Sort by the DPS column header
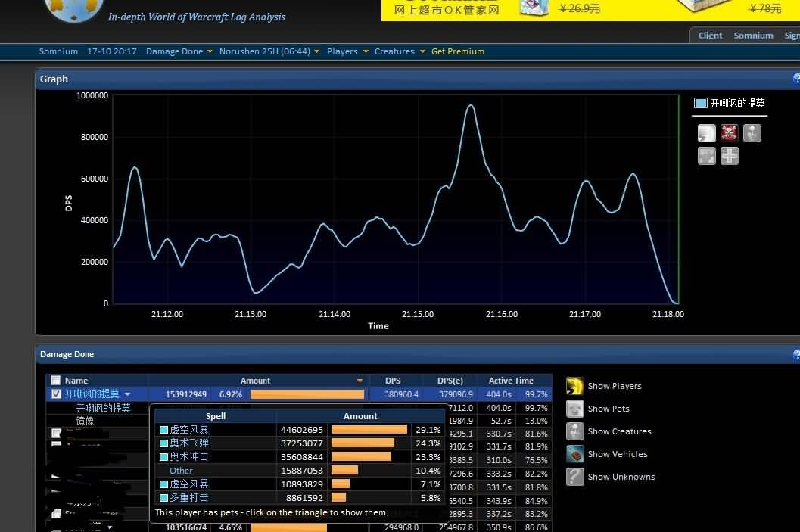The height and width of the screenshot is (532, 800). 393,381
